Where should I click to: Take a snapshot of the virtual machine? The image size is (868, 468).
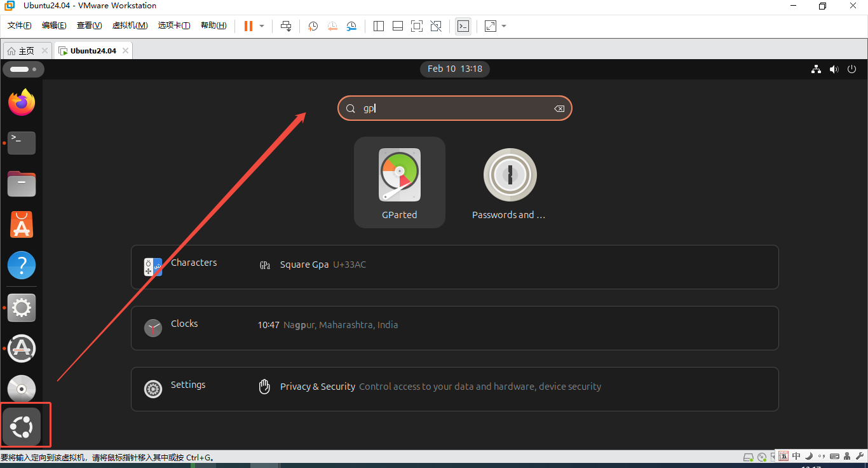[313, 26]
